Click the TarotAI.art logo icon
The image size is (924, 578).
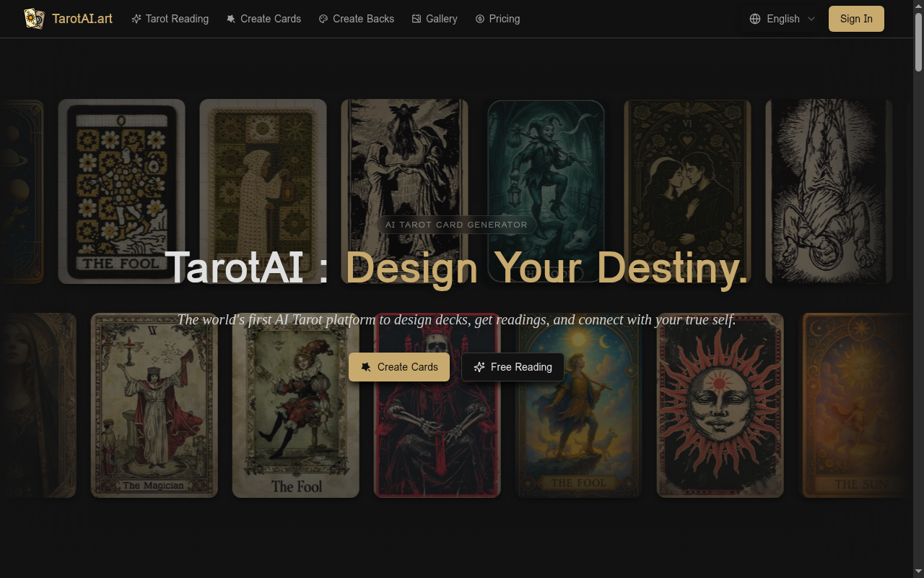(34, 19)
